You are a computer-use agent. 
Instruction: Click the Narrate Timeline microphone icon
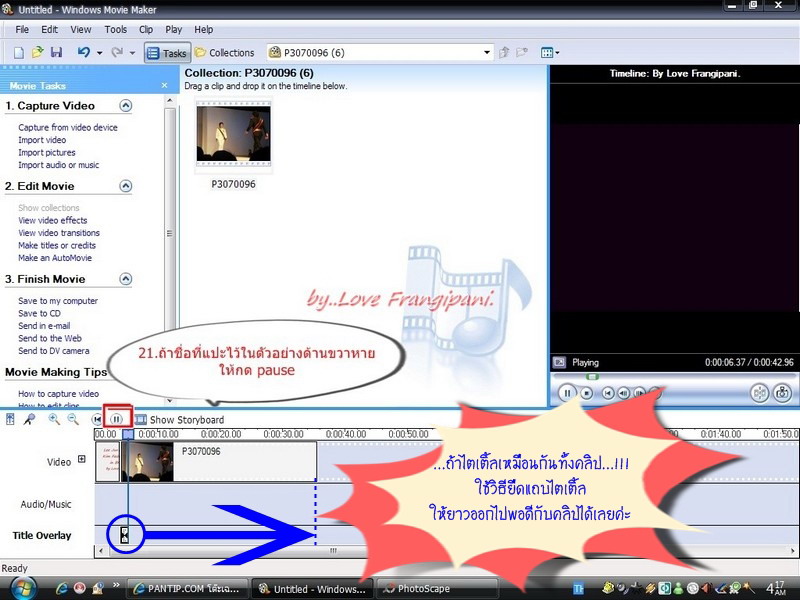tap(30, 419)
